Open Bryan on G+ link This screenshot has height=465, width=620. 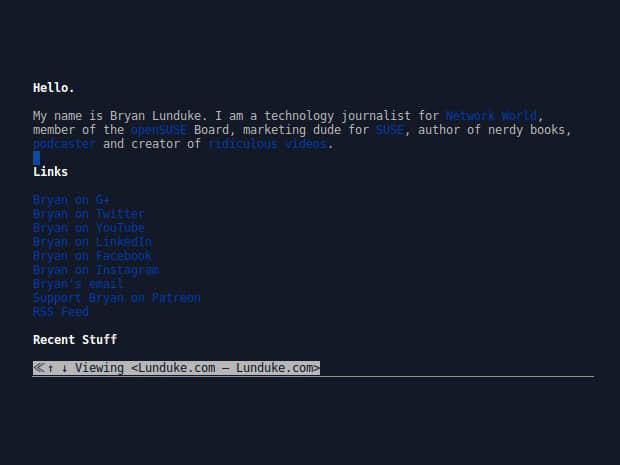point(71,200)
